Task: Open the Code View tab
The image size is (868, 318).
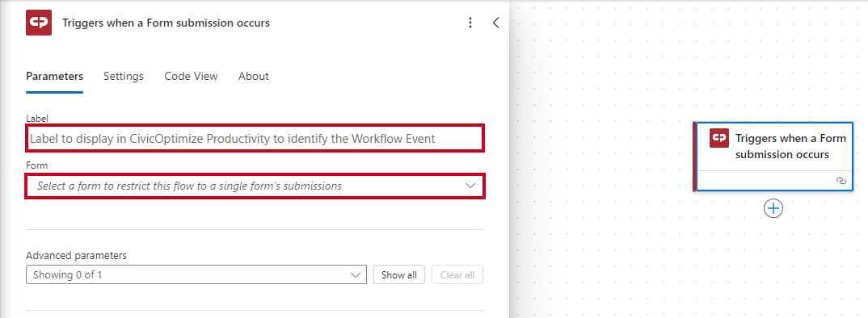Action: [x=191, y=77]
